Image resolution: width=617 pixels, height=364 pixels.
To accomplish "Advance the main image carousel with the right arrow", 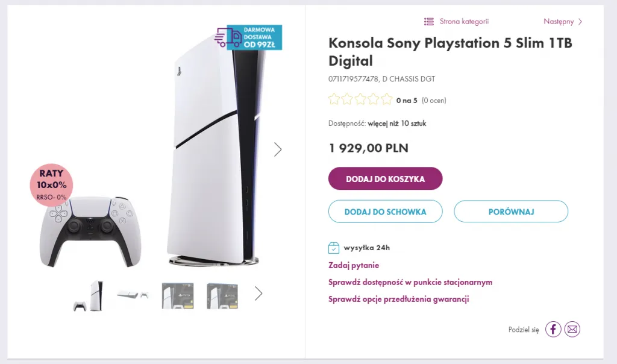I will (x=278, y=149).
